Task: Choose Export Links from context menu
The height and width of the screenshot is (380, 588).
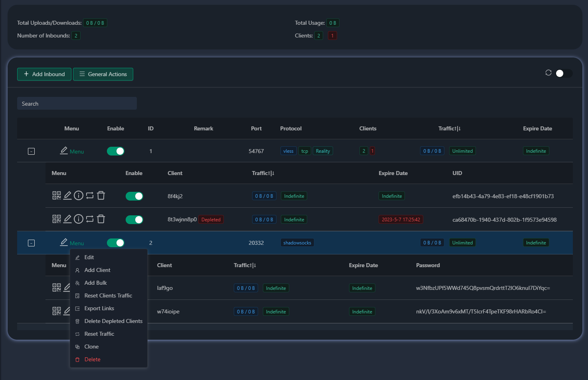Action: [x=99, y=308]
